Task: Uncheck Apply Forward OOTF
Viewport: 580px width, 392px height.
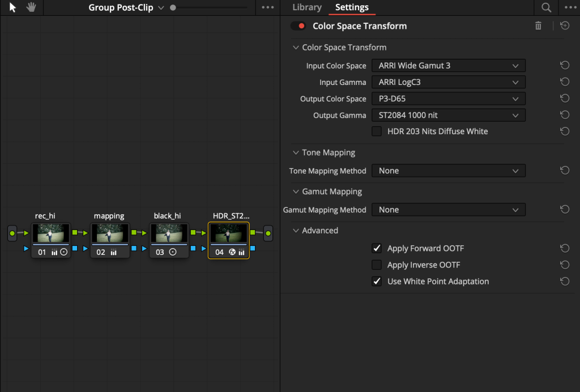Action: coord(377,248)
